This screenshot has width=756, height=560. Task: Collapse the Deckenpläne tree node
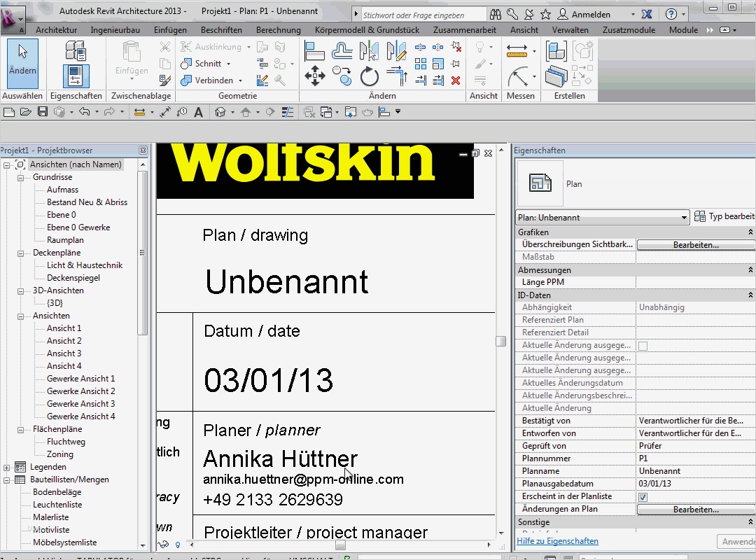point(21,253)
